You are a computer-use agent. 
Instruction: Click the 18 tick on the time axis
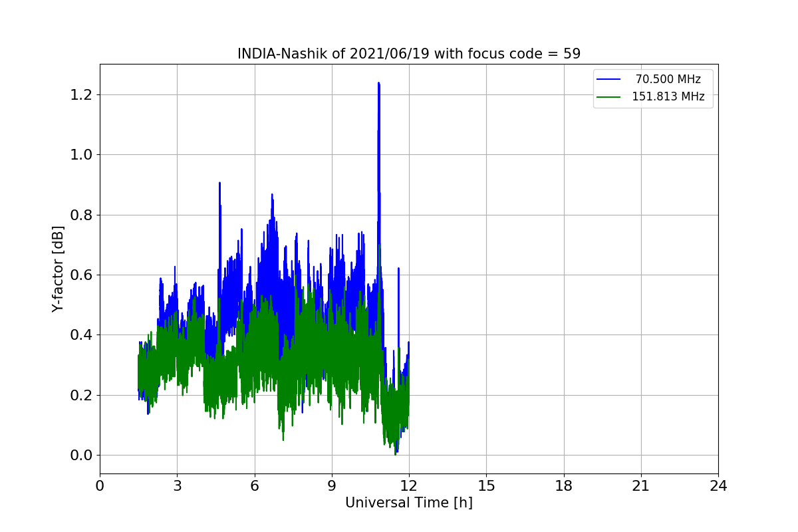pos(564,486)
